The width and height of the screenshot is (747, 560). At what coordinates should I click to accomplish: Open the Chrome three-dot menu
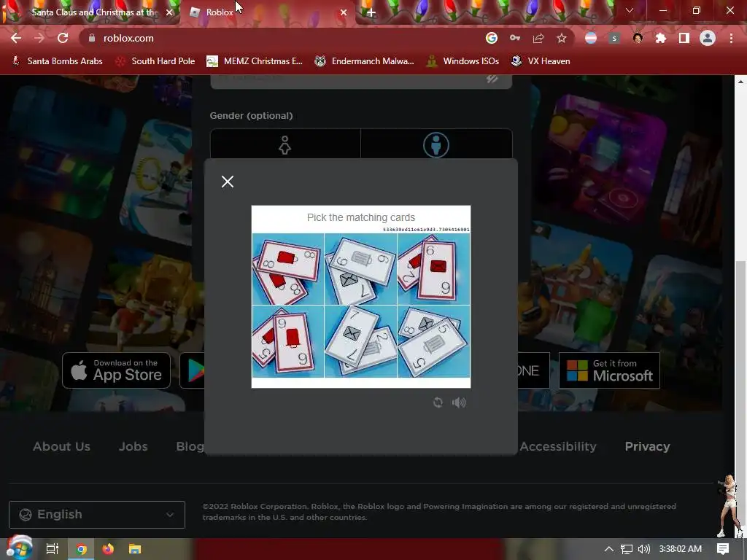(731, 38)
